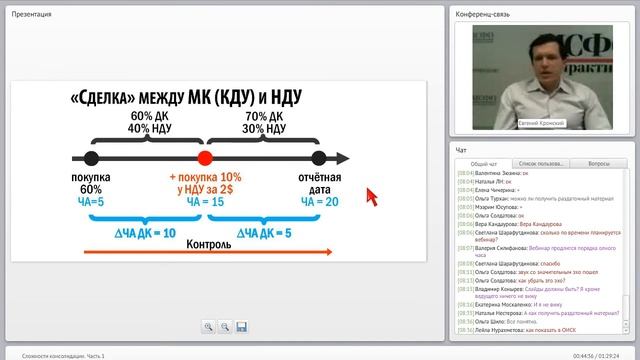Click the 'отчётная дата' black dot on the slide timeline
This screenshot has width=640, height=360.
[x=318, y=158]
